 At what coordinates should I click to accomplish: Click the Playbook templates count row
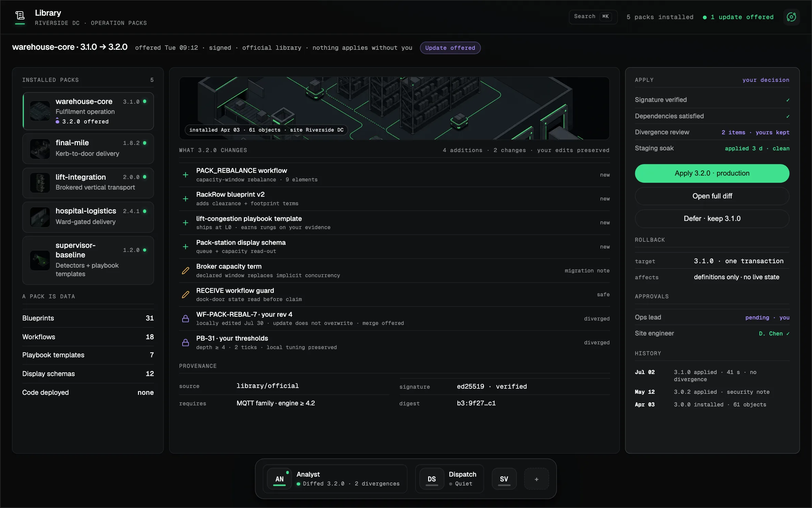(x=88, y=355)
